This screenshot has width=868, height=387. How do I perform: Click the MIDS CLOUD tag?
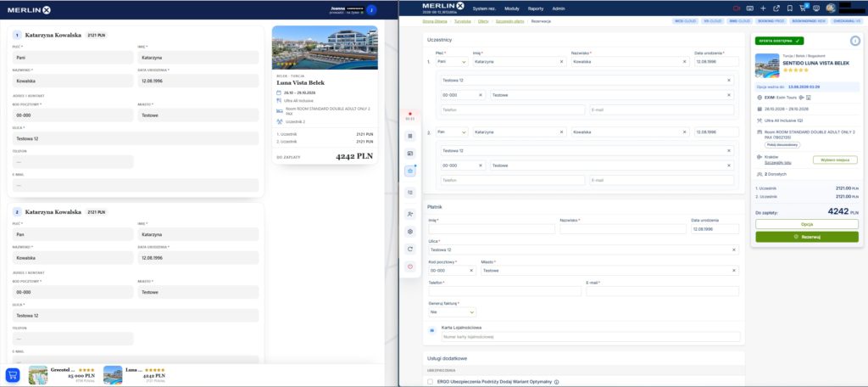685,21
